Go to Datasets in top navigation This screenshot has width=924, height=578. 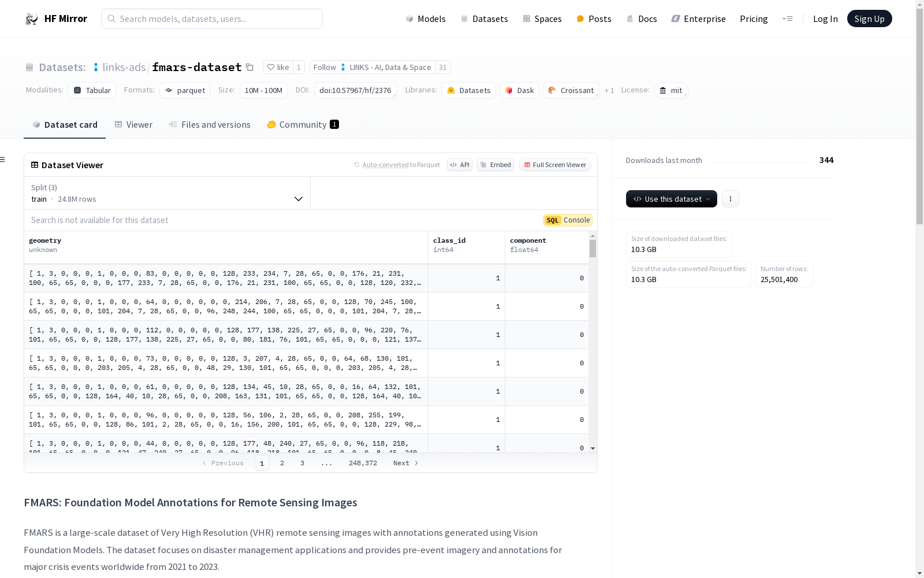[484, 19]
